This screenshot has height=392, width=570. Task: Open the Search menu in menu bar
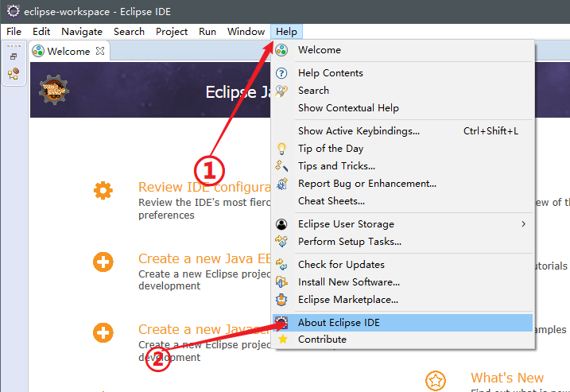(x=129, y=32)
